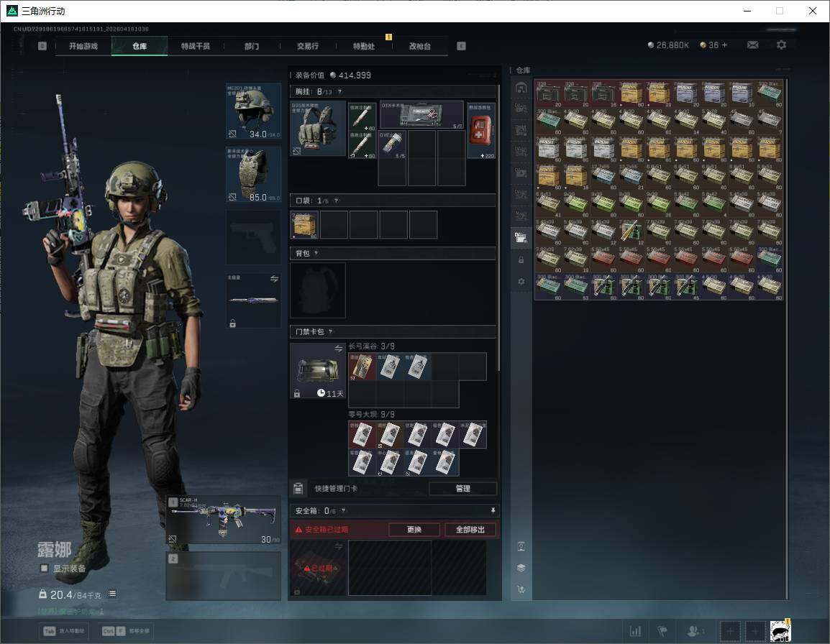The height and width of the screenshot is (644, 830).
Task: Click the layers stack icon in warehouse sidebar
Action: click(x=521, y=568)
